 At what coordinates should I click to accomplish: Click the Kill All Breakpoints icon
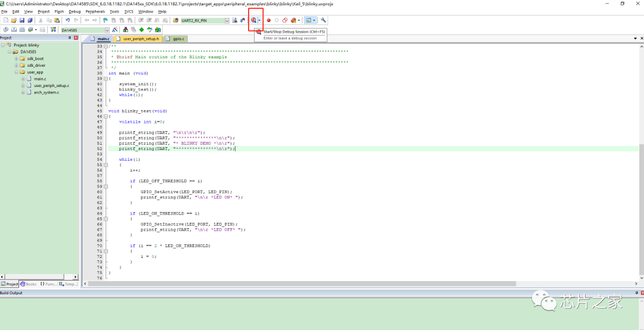tap(293, 20)
